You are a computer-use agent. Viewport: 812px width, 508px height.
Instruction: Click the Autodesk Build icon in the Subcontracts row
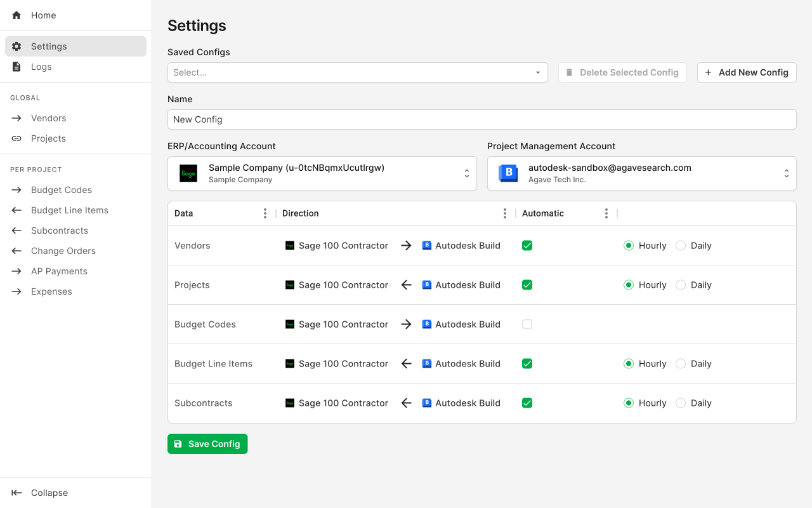point(427,403)
